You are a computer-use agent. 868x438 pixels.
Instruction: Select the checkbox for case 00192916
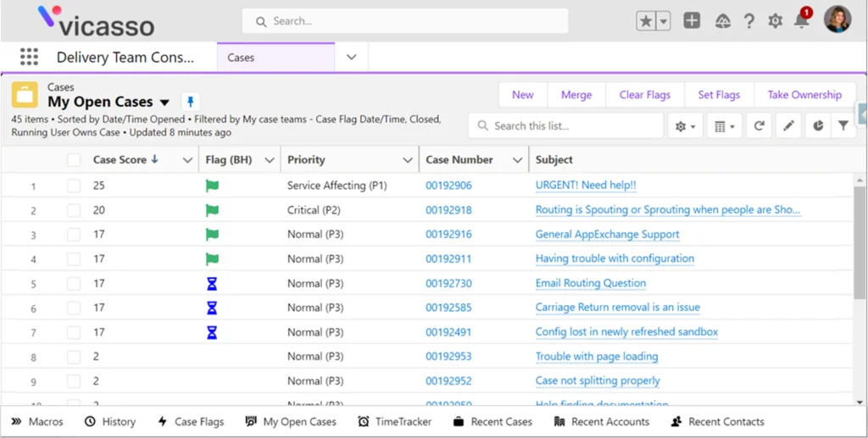click(74, 235)
